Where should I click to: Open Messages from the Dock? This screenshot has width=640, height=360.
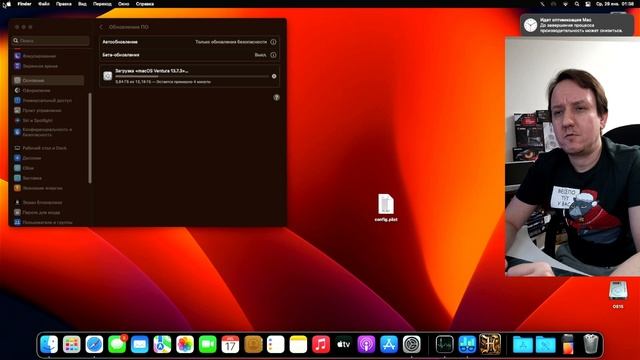[117, 344]
